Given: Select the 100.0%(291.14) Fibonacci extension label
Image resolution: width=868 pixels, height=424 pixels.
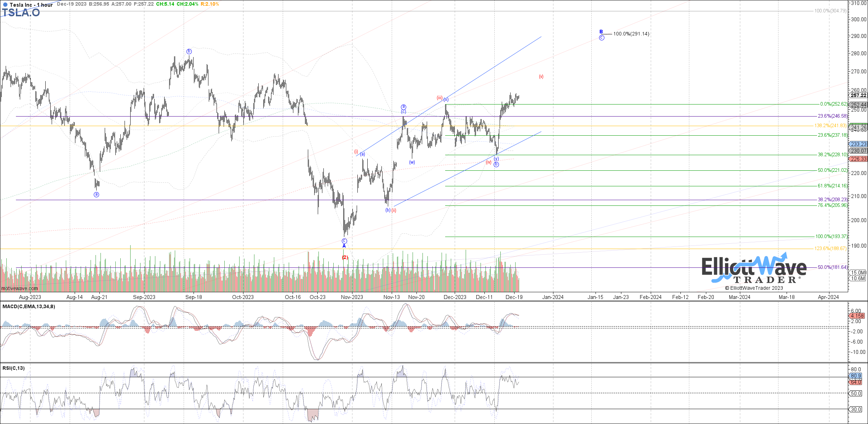Looking at the screenshot, I should pos(631,34).
